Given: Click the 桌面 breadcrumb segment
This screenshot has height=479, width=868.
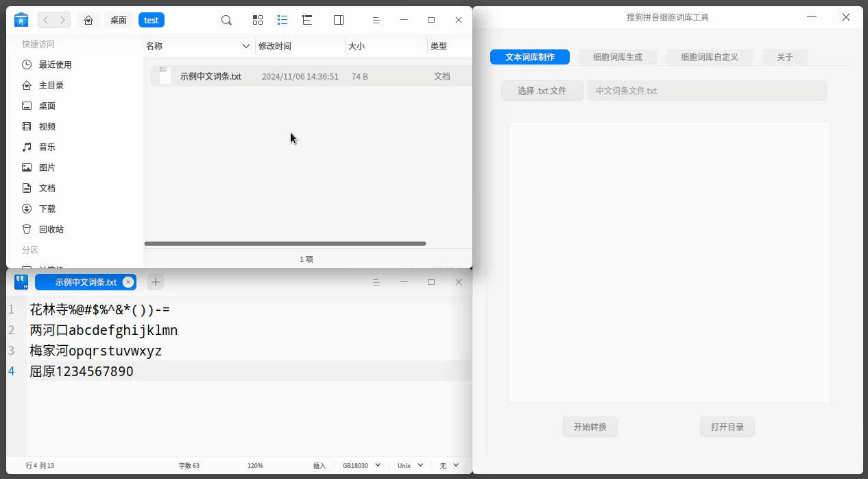Looking at the screenshot, I should (119, 20).
